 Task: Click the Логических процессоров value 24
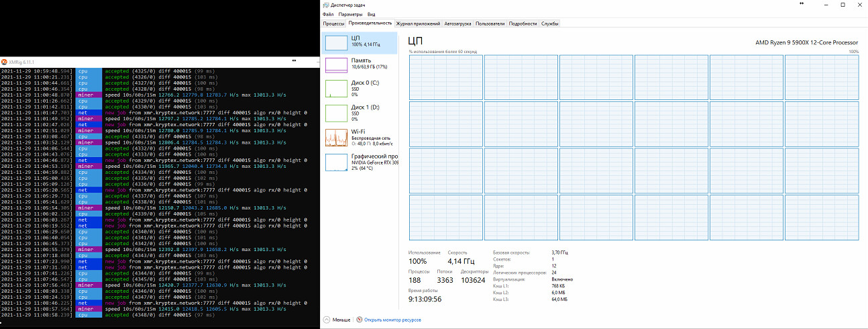(553, 273)
